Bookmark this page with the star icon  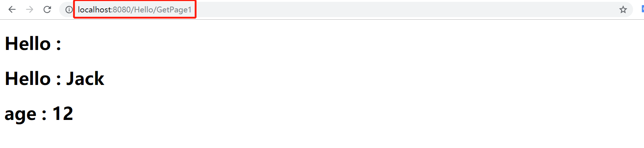pos(623,9)
